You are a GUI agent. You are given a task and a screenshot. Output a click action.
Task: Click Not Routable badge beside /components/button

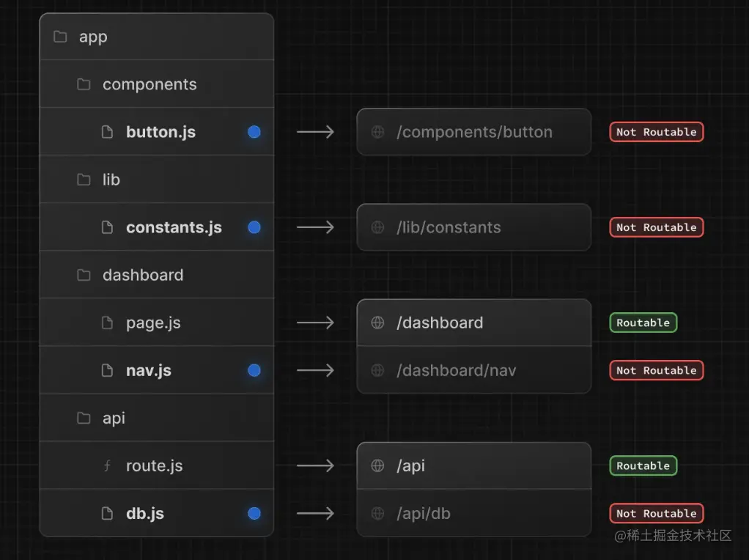657,132
